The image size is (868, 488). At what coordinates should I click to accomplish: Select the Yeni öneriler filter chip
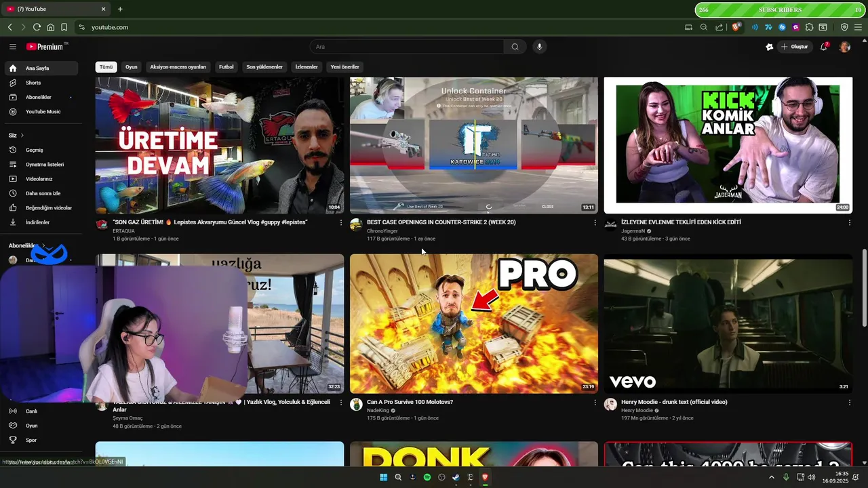[x=344, y=67]
